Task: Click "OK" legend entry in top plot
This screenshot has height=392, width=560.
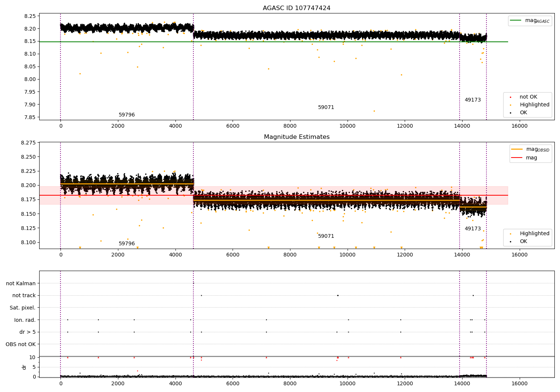Action: (523, 113)
